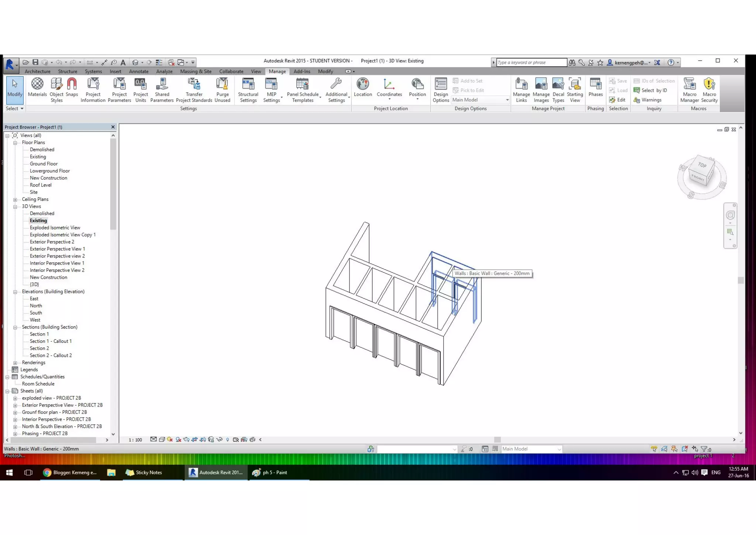
Task: Collapse the Floor Plans tree node
Action: pyautogui.click(x=15, y=143)
